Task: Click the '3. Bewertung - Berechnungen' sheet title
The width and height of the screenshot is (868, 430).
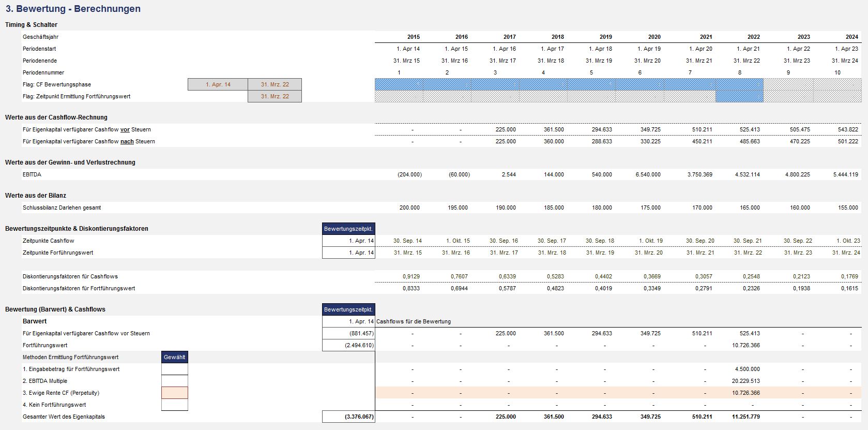Action: (73, 9)
